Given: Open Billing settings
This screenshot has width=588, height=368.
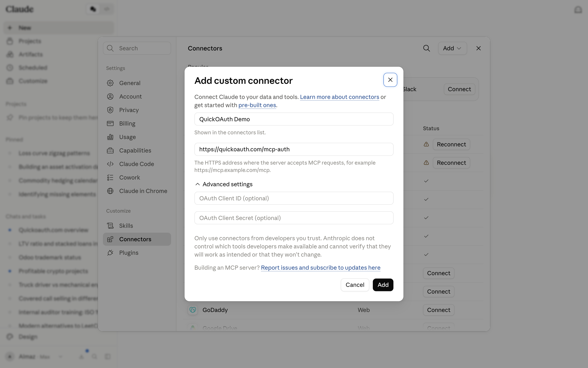Looking at the screenshot, I should pyautogui.click(x=137, y=124).
